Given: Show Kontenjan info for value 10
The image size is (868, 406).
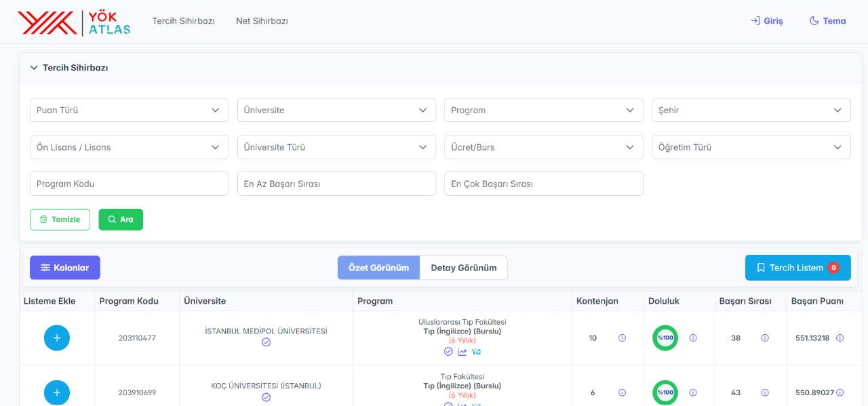Looking at the screenshot, I should tap(622, 338).
